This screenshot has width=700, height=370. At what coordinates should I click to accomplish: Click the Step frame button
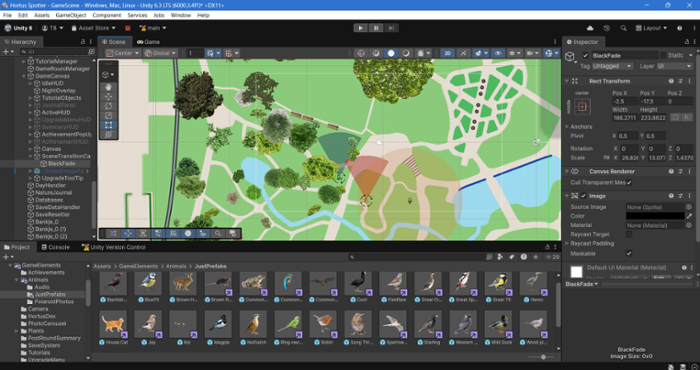pyautogui.click(x=391, y=28)
